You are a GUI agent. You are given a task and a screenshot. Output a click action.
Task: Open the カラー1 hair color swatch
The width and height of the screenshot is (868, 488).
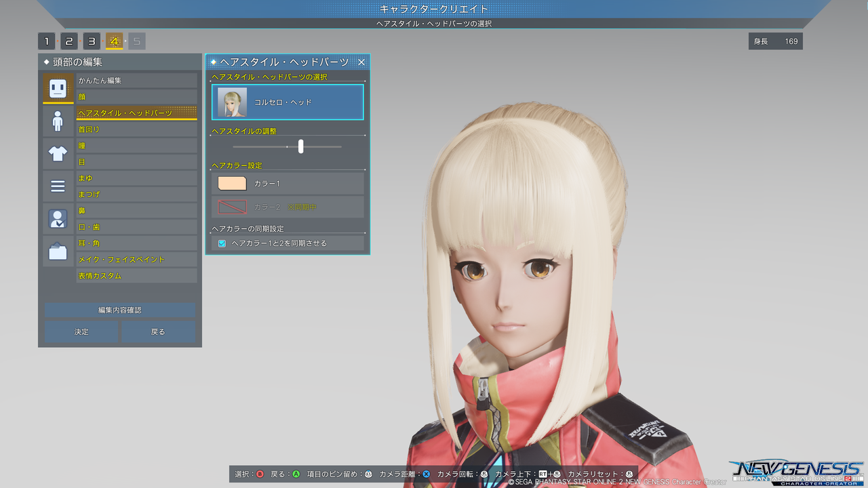coord(232,184)
